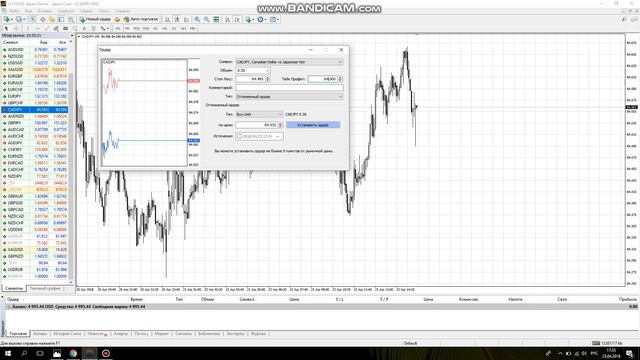
Task: Open the Journal terminal tab
Action: 258,334
